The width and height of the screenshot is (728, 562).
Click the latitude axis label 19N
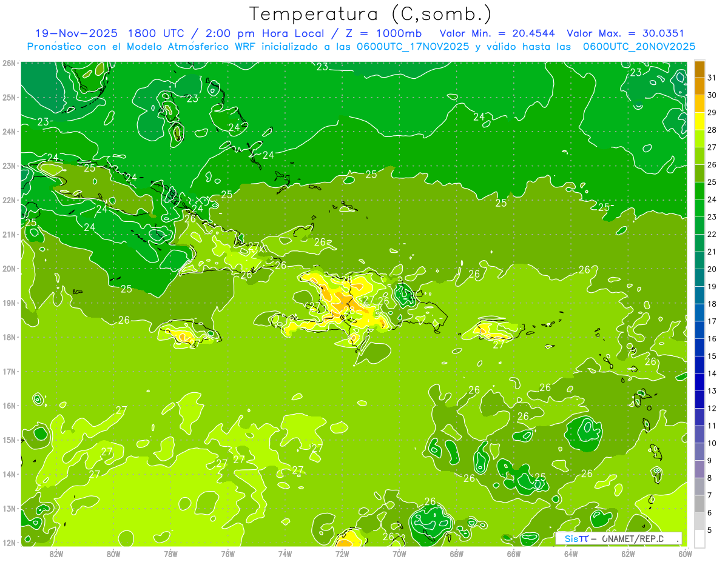[x=10, y=303]
